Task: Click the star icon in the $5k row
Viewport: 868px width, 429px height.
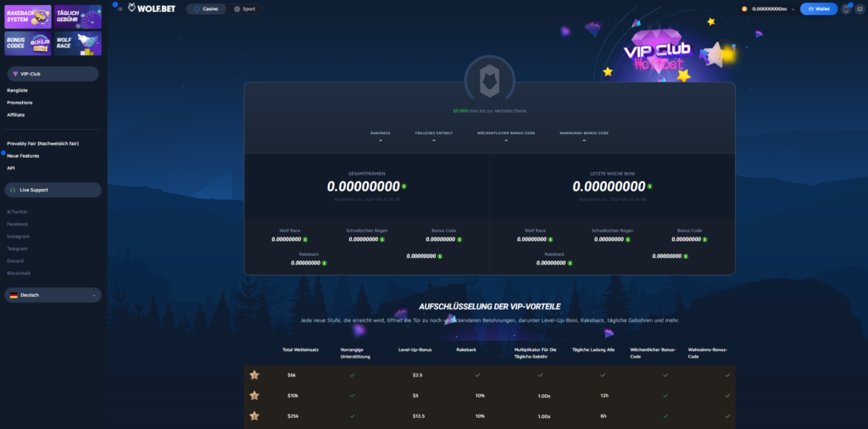Action: pyautogui.click(x=253, y=374)
